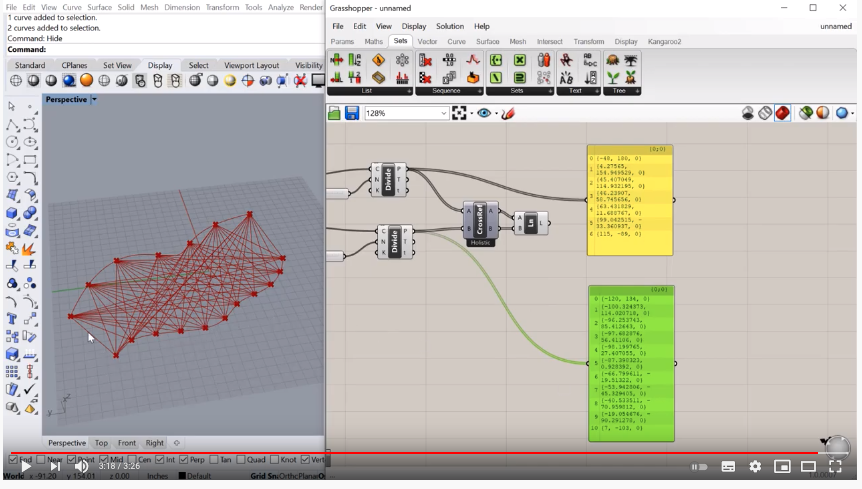
Task: Switch to the Kangaroo2 tab
Action: point(664,42)
